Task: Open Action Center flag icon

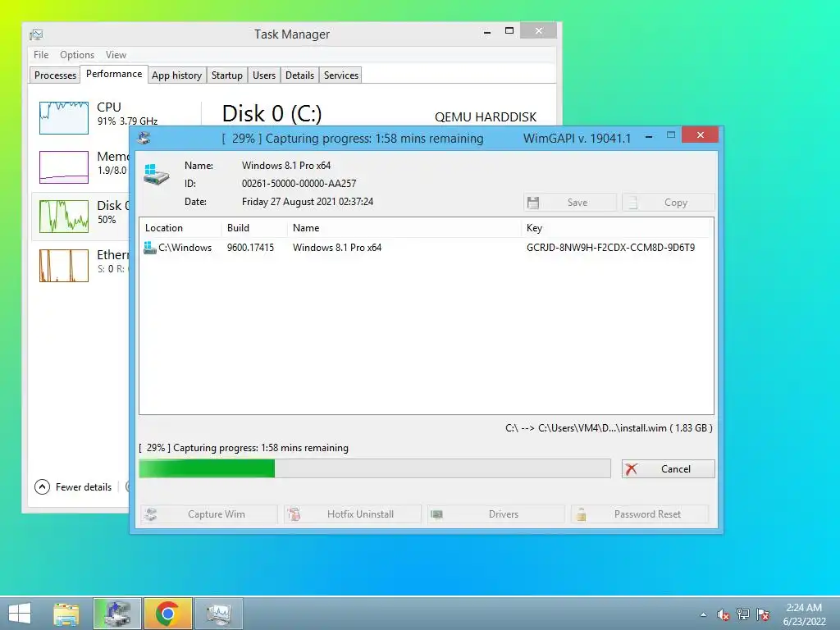Action: click(x=763, y=614)
